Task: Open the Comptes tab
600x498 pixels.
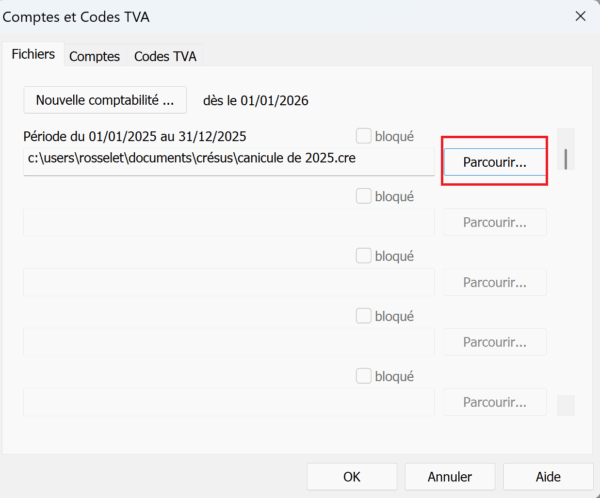Action: click(94, 57)
